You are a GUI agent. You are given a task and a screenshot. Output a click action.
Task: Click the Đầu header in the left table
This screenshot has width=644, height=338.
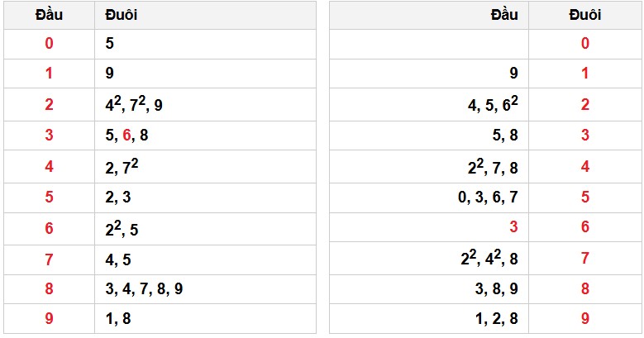(x=49, y=15)
